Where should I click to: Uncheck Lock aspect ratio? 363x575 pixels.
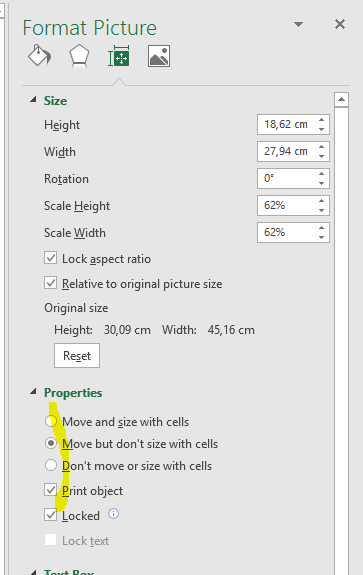[51, 258]
